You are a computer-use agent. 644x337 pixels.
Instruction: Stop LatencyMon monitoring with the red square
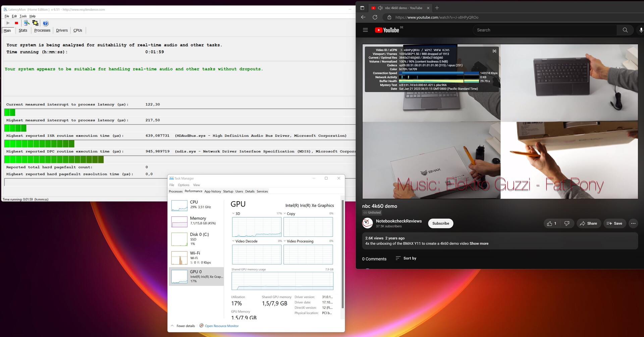click(16, 23)
